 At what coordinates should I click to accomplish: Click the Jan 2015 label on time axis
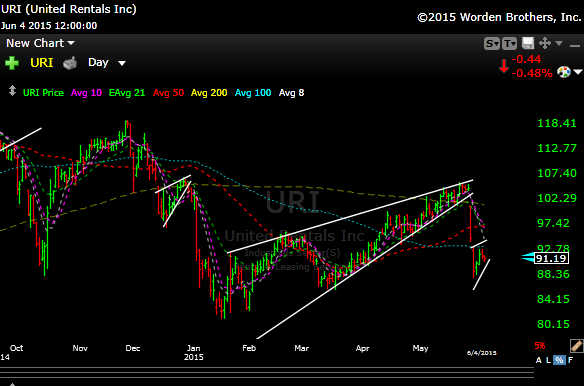pyautogui.click(x=194, y=352)
